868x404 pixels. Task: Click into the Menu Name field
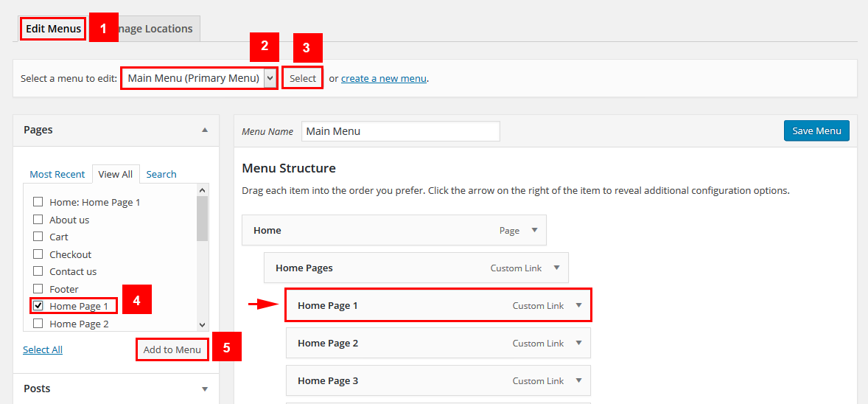coord(400,131)
